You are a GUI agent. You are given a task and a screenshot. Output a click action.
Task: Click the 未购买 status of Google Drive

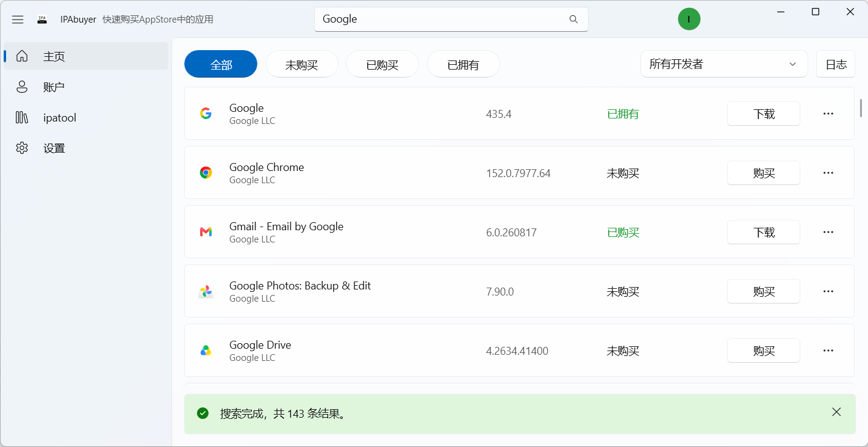tap(623, 351)
